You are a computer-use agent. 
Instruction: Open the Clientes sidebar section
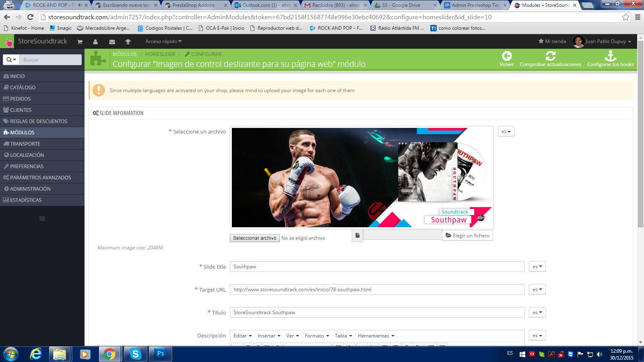point(42,110)
